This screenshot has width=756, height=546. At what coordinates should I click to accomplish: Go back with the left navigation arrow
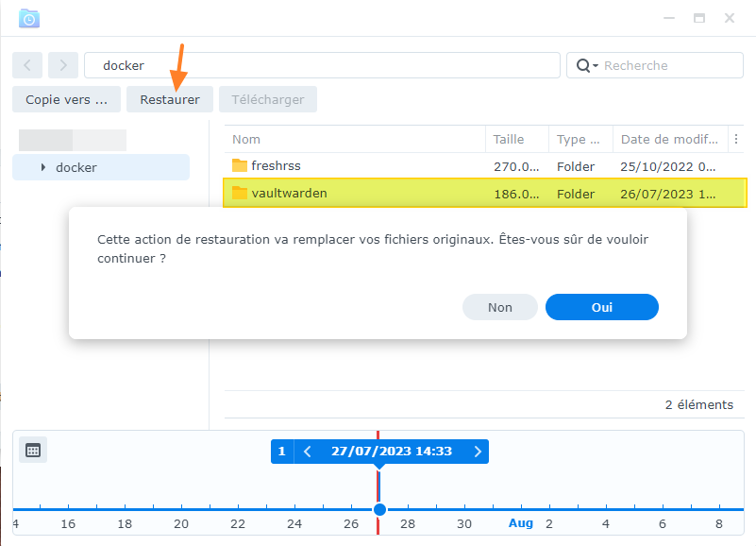tap(27, 65)
